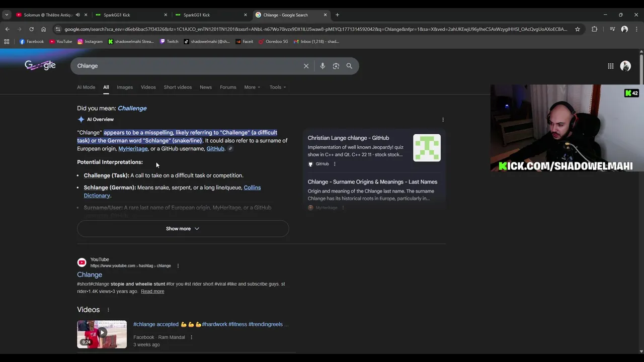Open Chrome's three-dot menu
This screenshot has height=362, width=644.
(x=636, y=29)
